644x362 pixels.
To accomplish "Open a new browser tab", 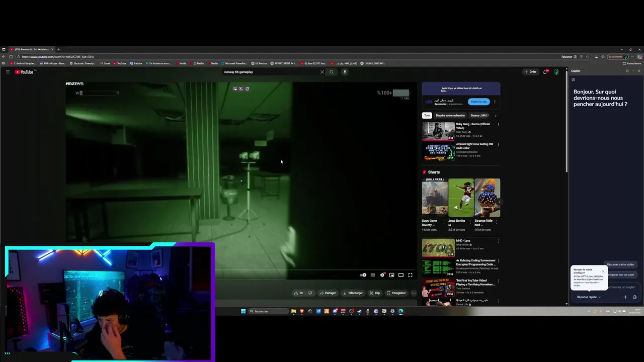I will coord(58,49).
